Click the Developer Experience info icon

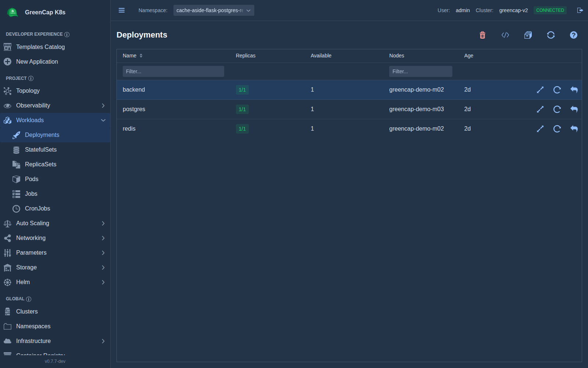click(67, 34)
